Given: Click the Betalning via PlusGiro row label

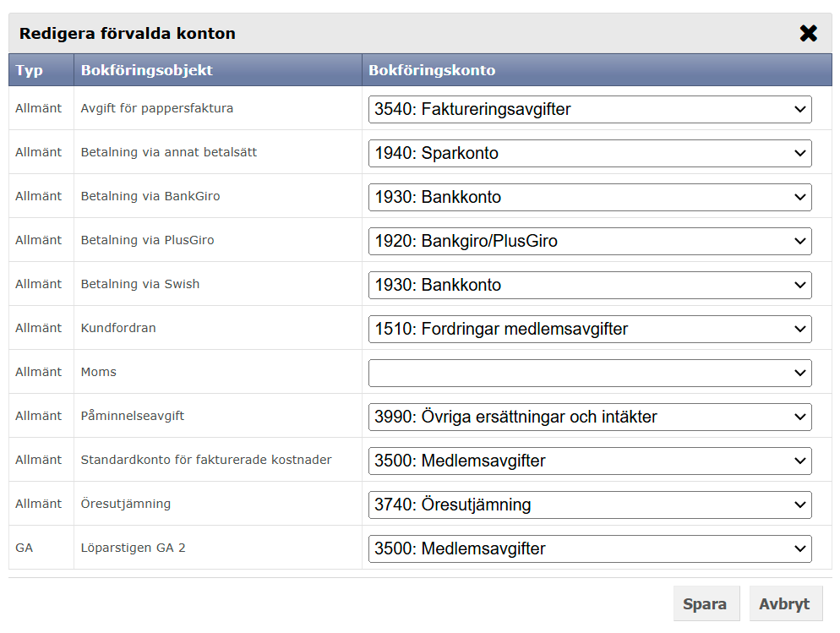Looking at the screenshot, I should 148,240.
